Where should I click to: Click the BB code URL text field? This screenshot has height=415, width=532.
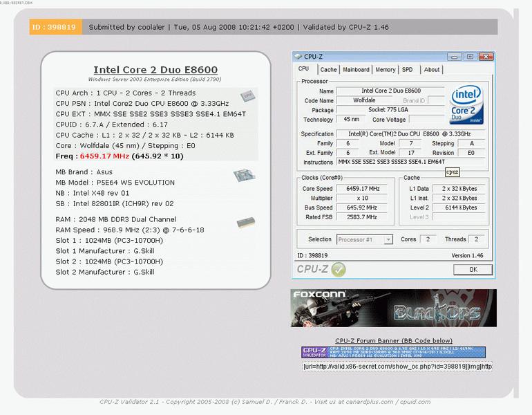tap(397, 367)
